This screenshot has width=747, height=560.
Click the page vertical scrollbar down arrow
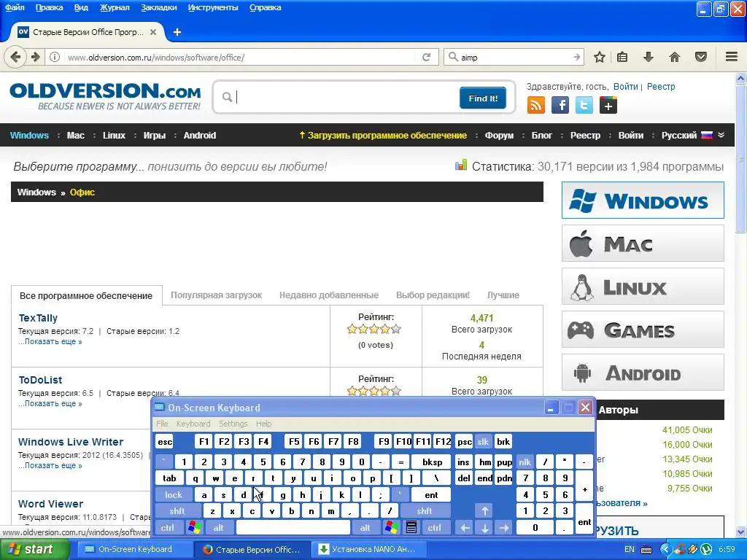[741, 532]
